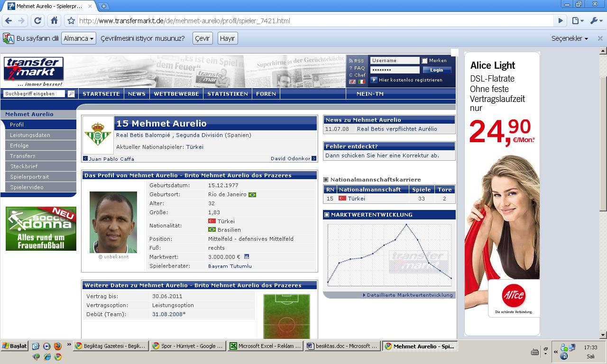
Task: Open the MEIN-TM menu item
Action: [x=370, y=94]
